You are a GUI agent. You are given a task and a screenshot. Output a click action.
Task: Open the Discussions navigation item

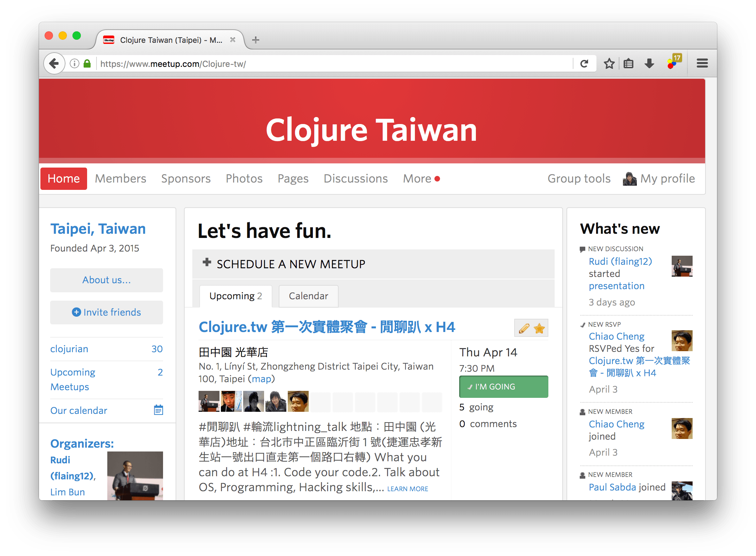(356, 179)
